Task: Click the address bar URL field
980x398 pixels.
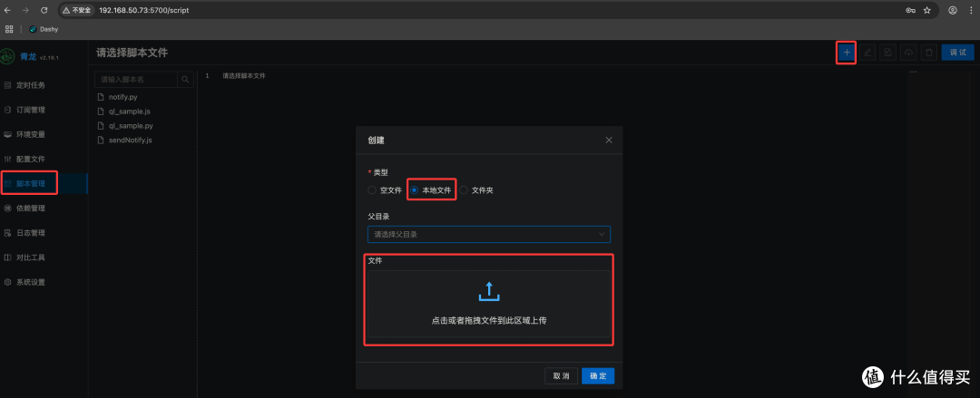Action: coord(500,11)
